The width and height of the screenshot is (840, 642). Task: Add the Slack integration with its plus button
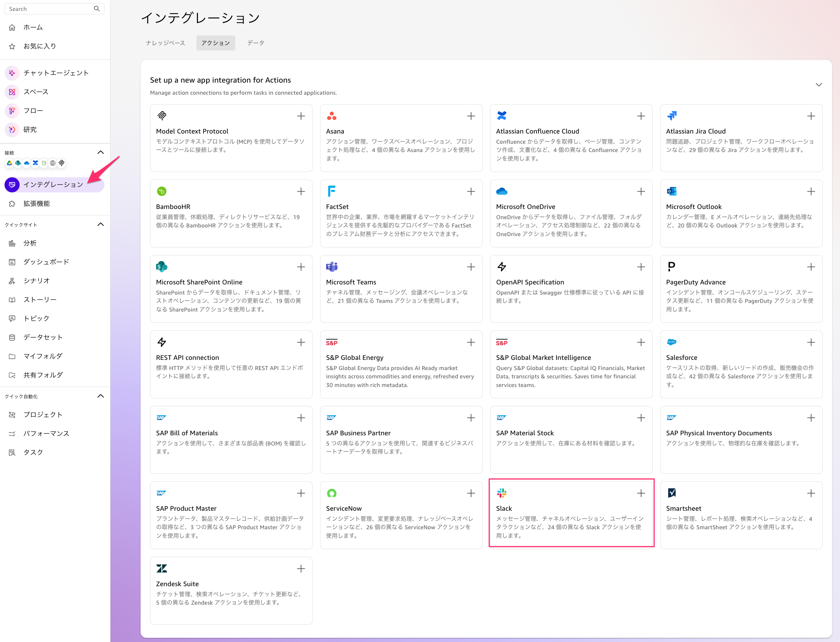click(x=641, y=493)
